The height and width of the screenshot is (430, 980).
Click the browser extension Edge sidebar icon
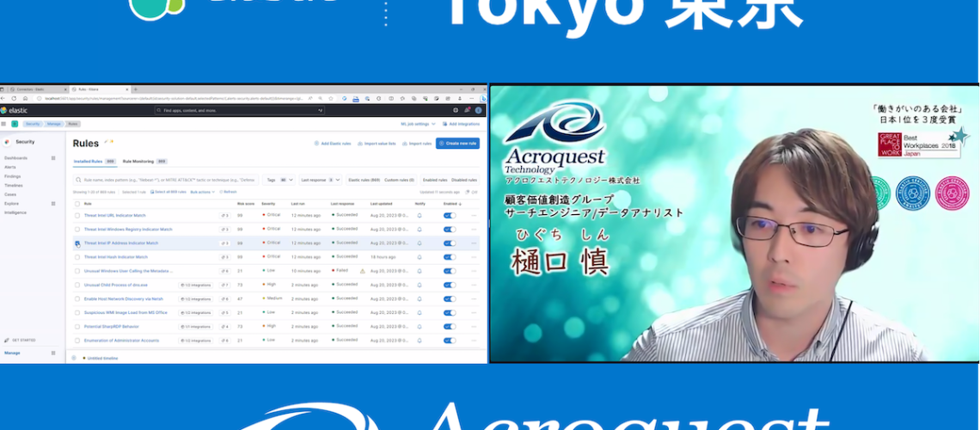482,98
